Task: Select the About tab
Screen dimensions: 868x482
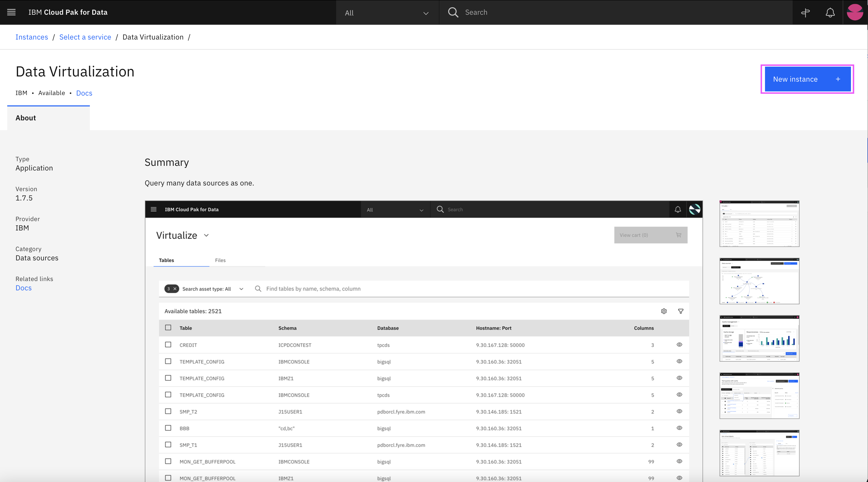Action: pos(49,118)
